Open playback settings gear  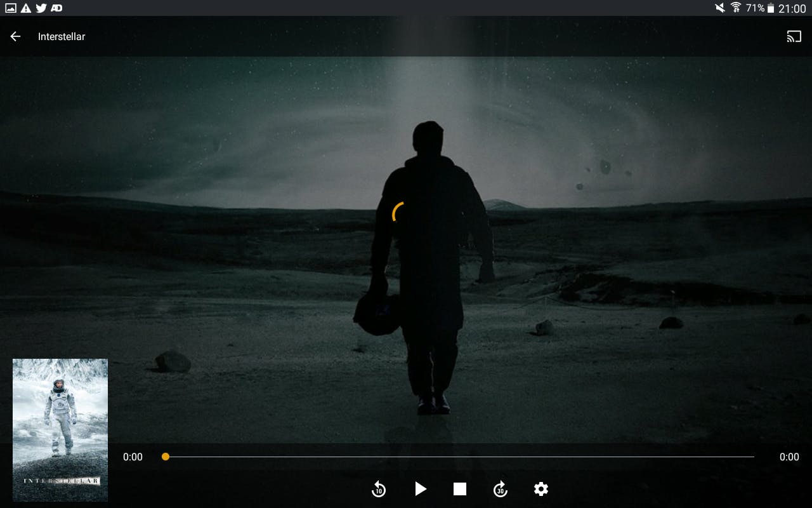pos(541,489)
